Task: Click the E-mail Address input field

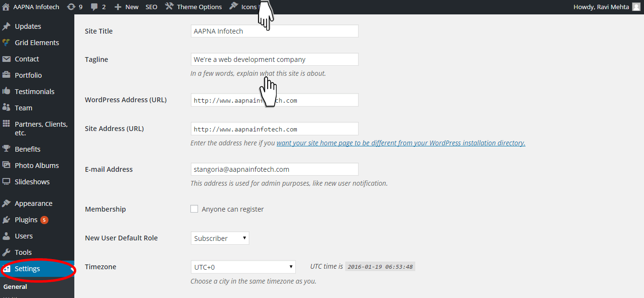Action: click(x=274, y=169)
